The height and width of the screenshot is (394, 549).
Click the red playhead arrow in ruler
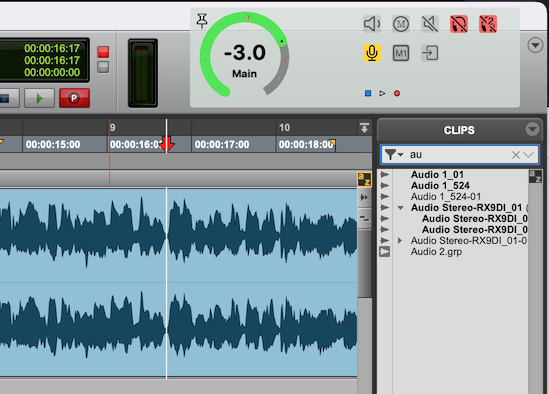167,144
